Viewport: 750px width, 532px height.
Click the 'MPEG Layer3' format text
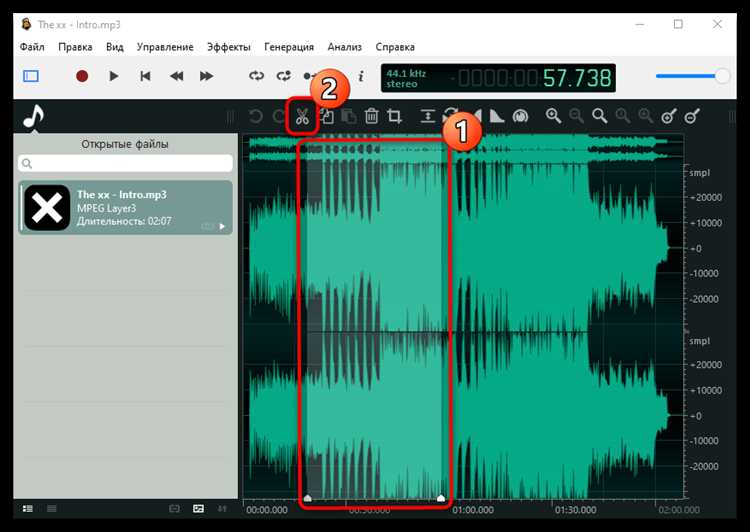coord(107,208)
